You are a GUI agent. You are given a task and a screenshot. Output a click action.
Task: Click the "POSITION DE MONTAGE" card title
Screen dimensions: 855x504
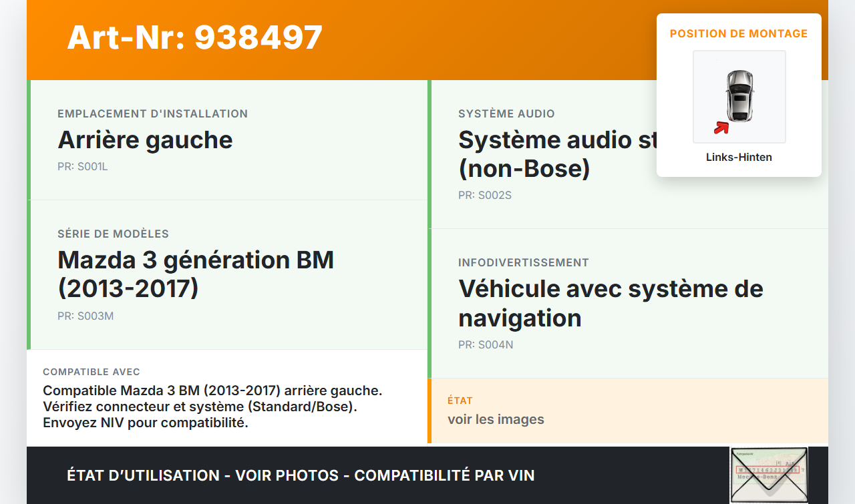click(739, 33)
